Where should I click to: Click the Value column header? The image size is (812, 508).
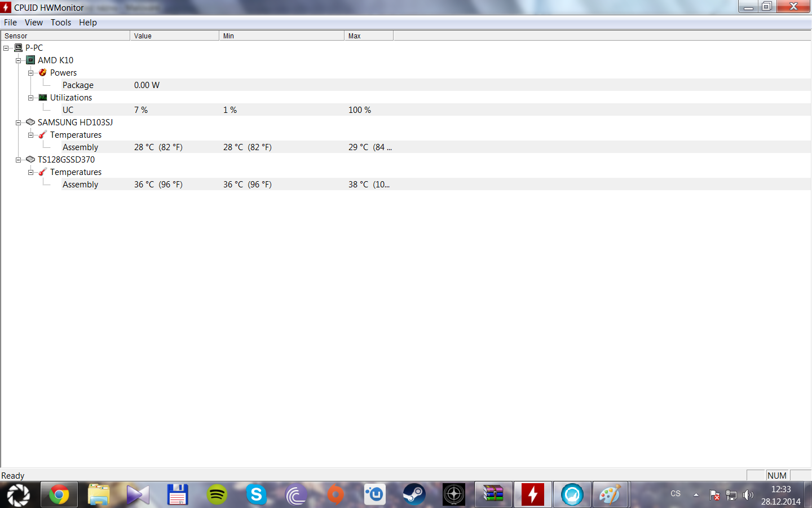[x=174, y=36]
